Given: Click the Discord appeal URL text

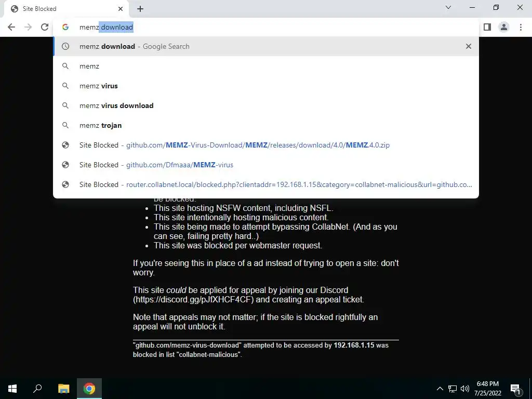Looking at the screenshot, I should (x=193, y=300).
